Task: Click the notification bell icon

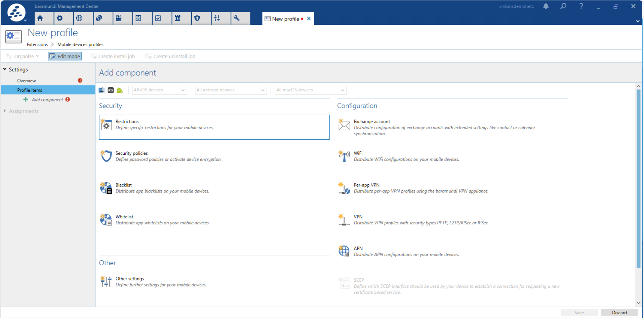Action: tap(546, 6)
